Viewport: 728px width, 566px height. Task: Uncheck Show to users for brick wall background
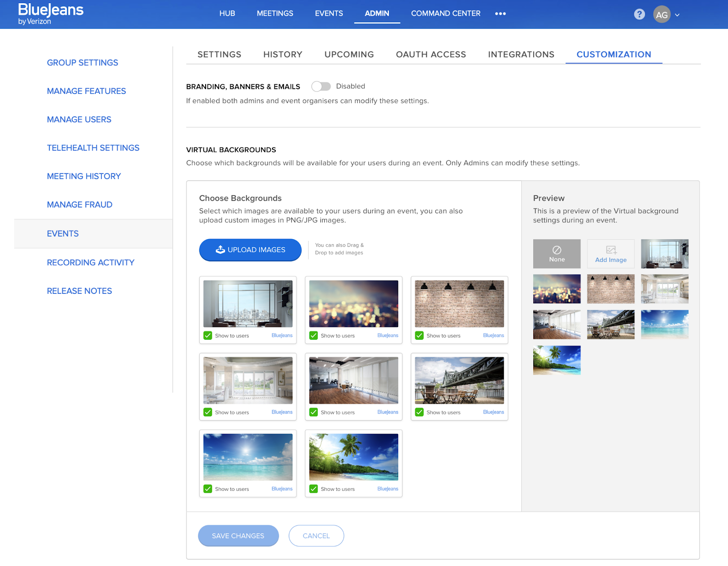pyautogui.click(x=420, y=336)
